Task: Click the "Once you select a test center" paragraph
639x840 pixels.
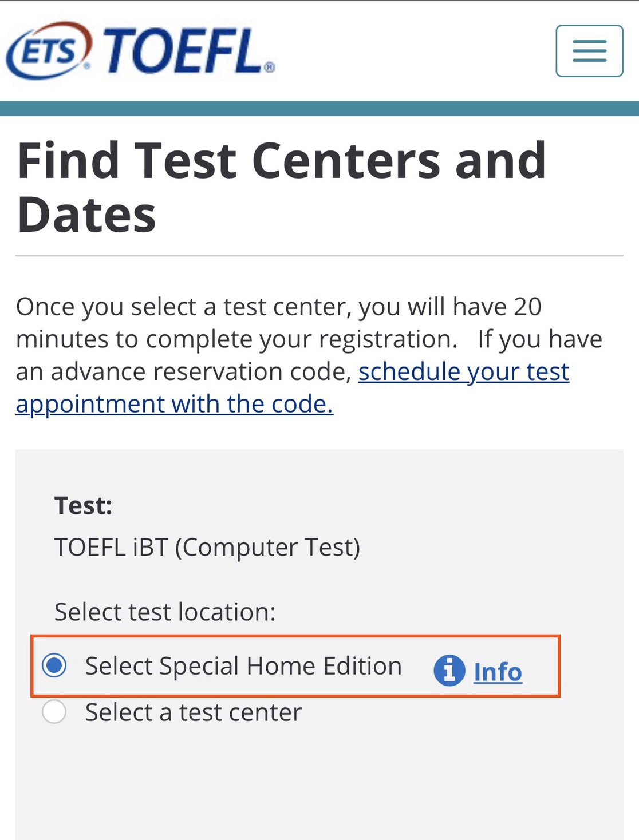Action: coord(309,355)
